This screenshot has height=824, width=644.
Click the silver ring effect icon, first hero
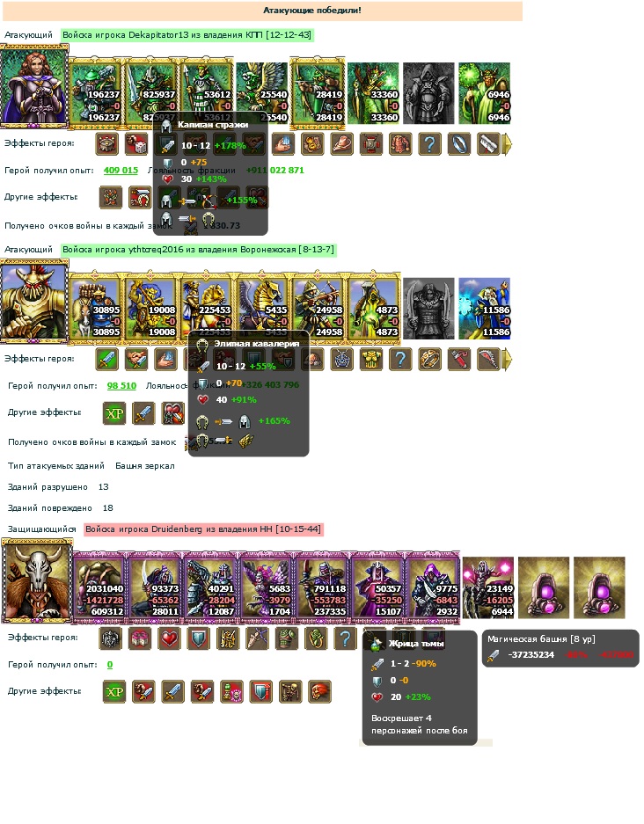point(458,144)
